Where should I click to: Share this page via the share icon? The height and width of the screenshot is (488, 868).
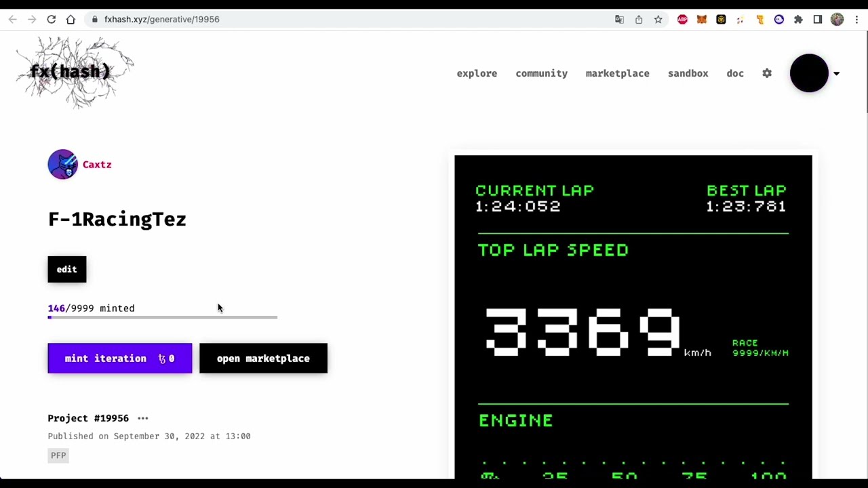(x=639, y=20)
